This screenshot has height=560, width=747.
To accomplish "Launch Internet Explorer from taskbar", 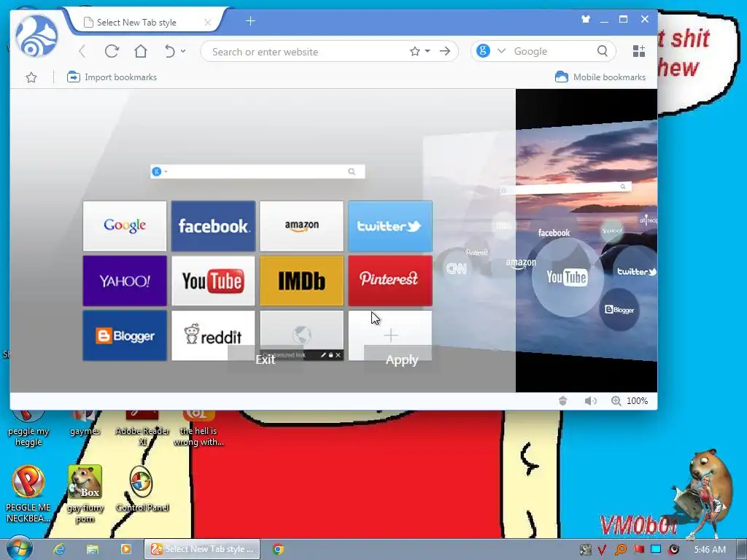I will click(59, 549).
